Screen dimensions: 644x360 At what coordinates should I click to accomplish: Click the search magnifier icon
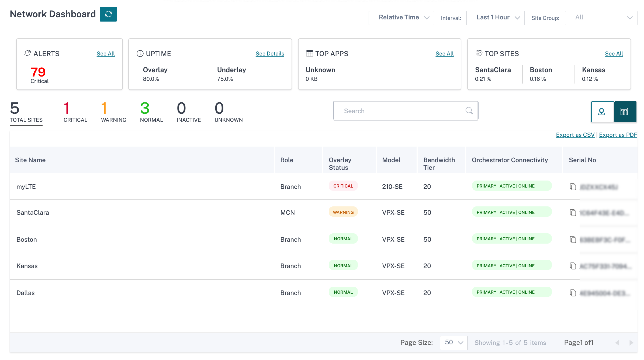pos(469,111)
